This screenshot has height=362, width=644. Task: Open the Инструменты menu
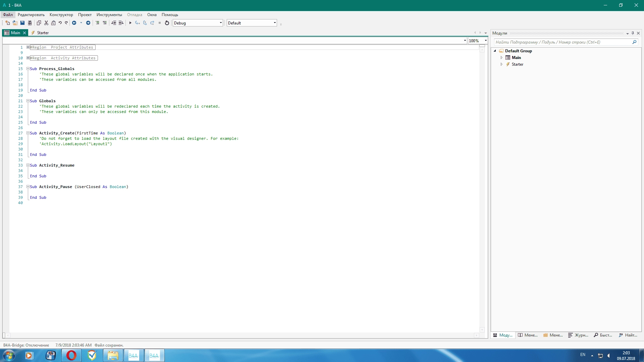pyautogui.click(x=109, y=15)
